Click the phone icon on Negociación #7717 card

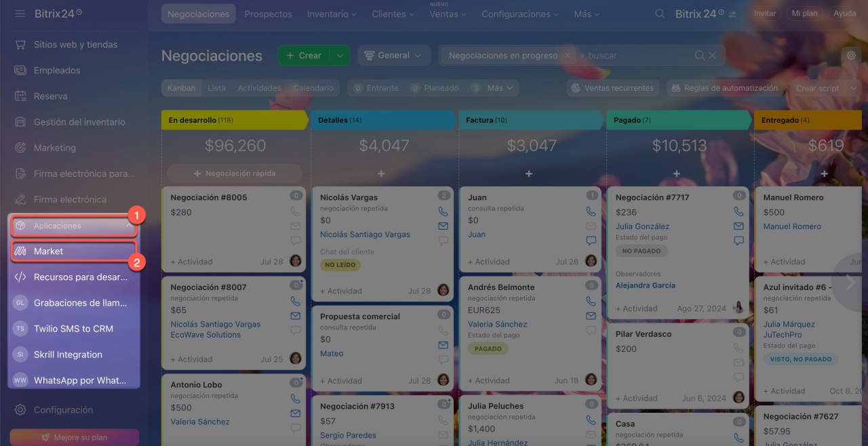pyautogui.click(x=738, y=211)
